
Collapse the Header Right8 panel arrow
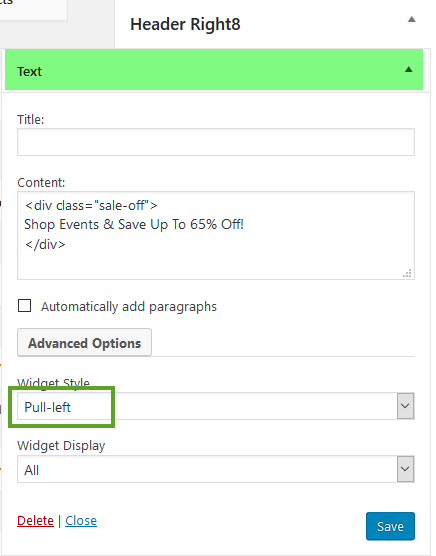(411, 20)
